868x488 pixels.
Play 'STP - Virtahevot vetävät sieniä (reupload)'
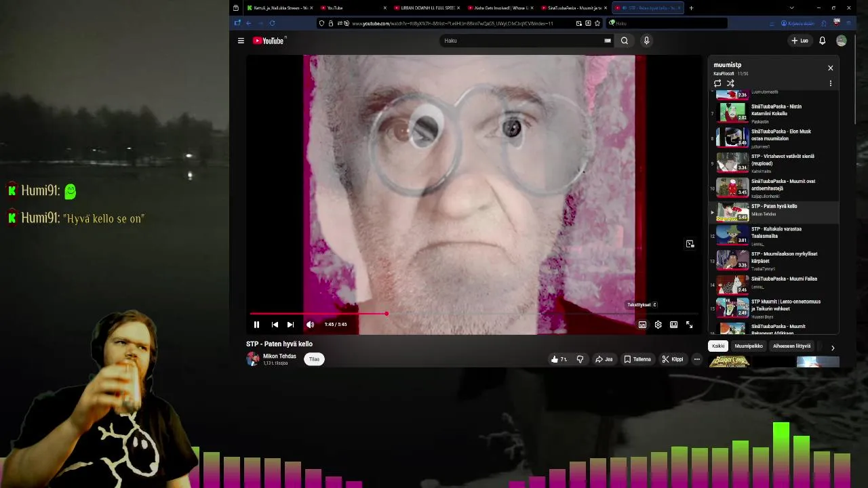pyautogui.click(x=774, y=163)
